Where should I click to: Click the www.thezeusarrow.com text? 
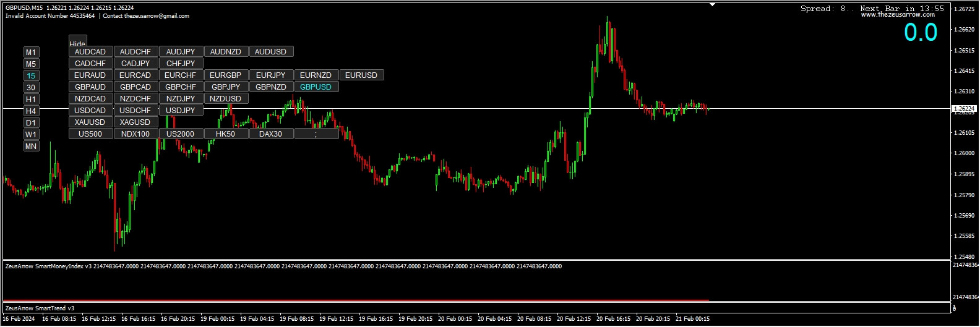pos(898,15)
